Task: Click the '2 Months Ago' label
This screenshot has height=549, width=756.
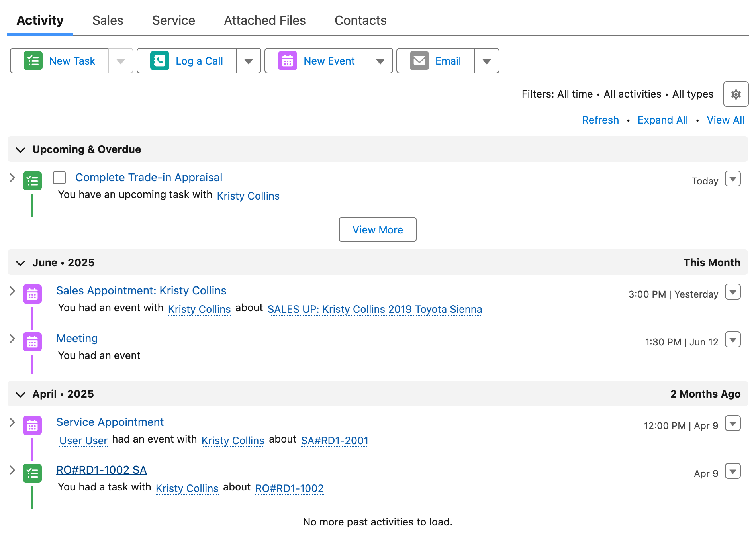Action: pos(705,394)
